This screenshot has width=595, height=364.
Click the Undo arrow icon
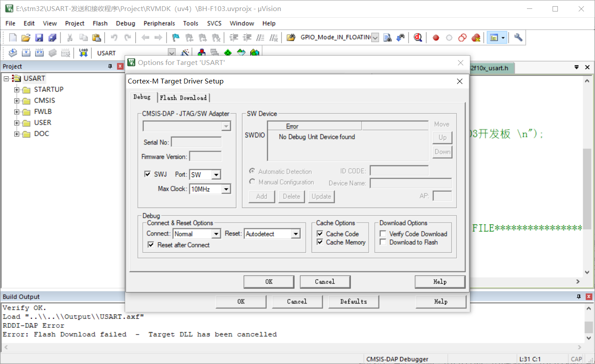click(114, 38)
